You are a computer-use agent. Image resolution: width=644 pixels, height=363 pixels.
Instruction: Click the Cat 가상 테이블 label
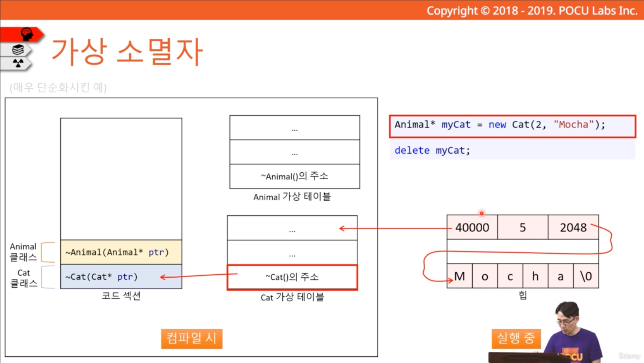[x=292, y=297]
